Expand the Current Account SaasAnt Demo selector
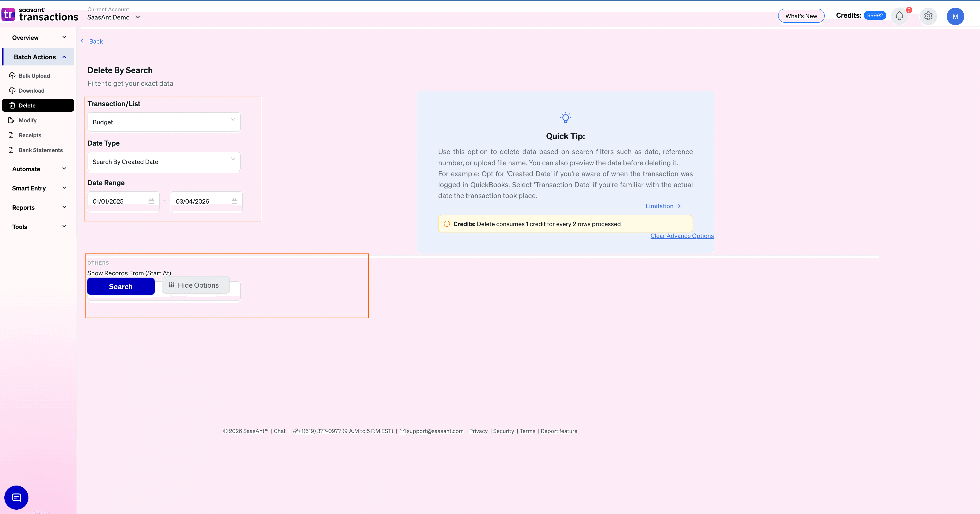This screenshot has height=514, width=980. pyautogui.click(x=114, y=17)
